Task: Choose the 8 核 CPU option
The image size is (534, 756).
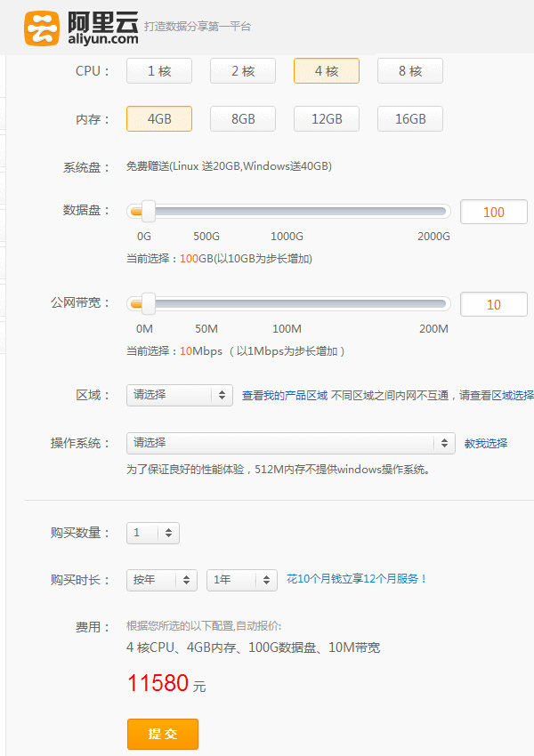Action: [410, 71]
